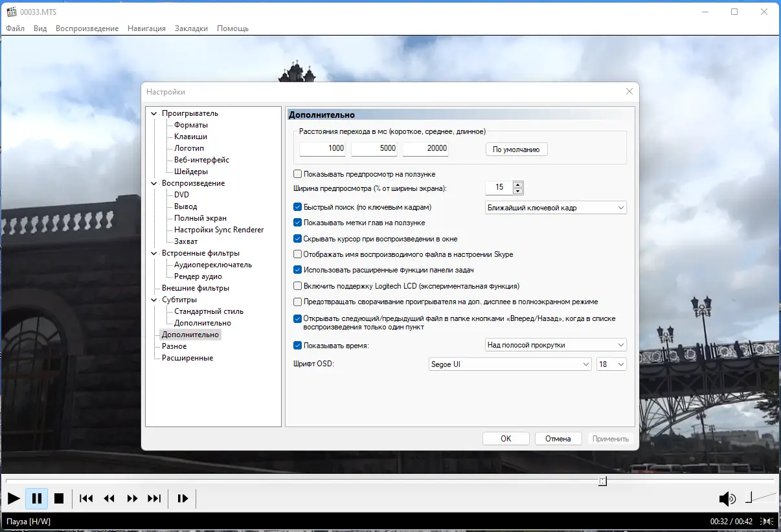The height and width of the screenshot is (532, 781).
Task: Click the Play button in the player
Action: 13,498
